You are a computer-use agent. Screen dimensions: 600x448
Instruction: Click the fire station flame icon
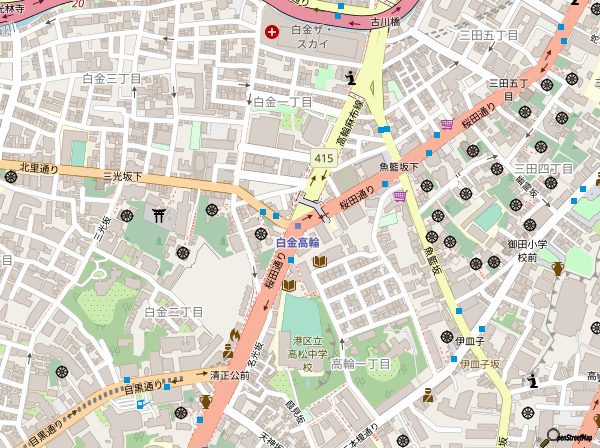[x=234, y=335]
